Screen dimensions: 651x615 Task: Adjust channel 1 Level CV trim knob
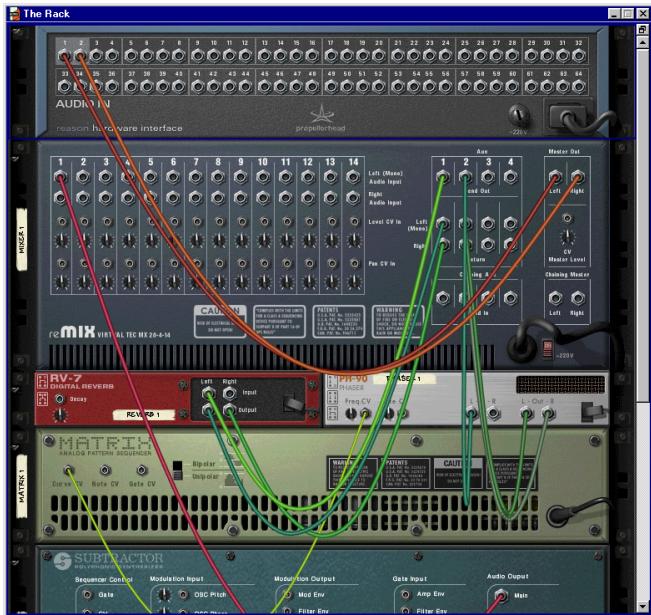pos(61,240)
